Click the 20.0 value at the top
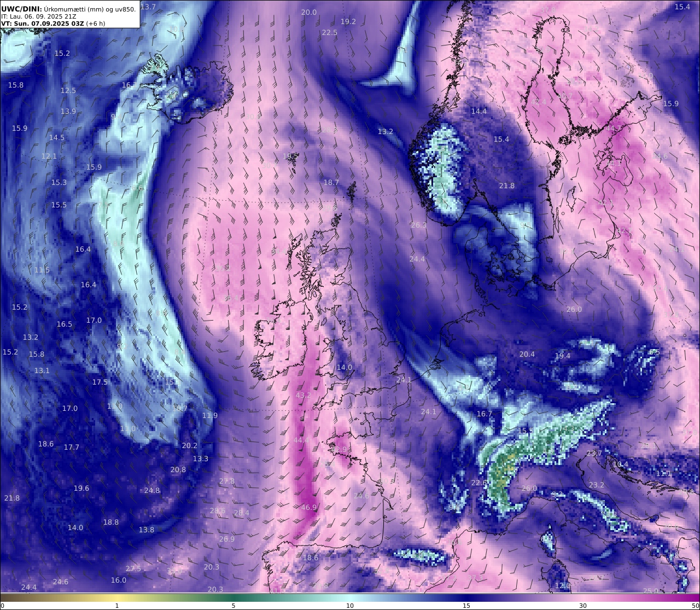 (x=309, y=12)
